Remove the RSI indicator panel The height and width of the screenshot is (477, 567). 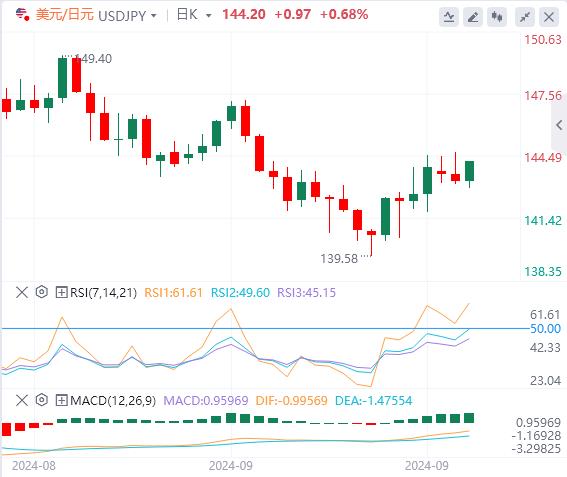(22, 292)
